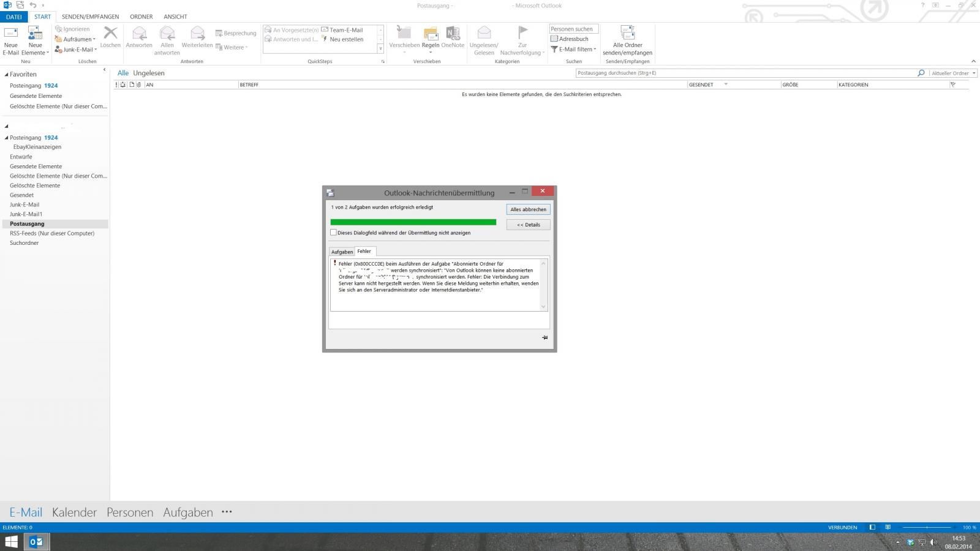Open the EbayKleinanzeigen folder

coord(37,147)
